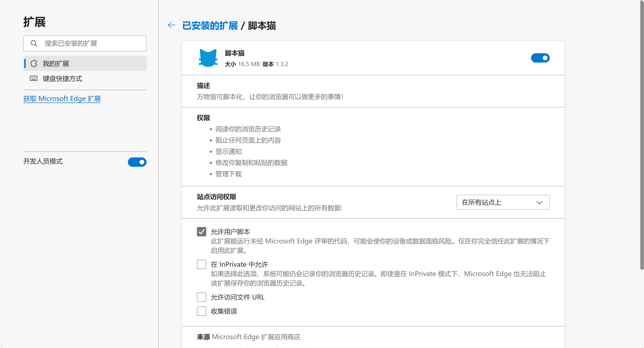The width and height of the screenshot is (644, 348).
Task: Click the vertical page scrollbar
Action: click(641, 135)
